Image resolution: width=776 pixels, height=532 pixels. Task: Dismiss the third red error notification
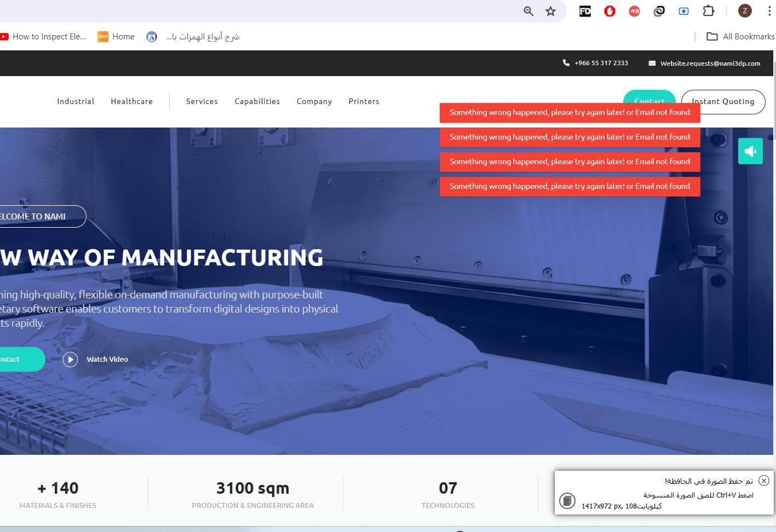point(570,161)
